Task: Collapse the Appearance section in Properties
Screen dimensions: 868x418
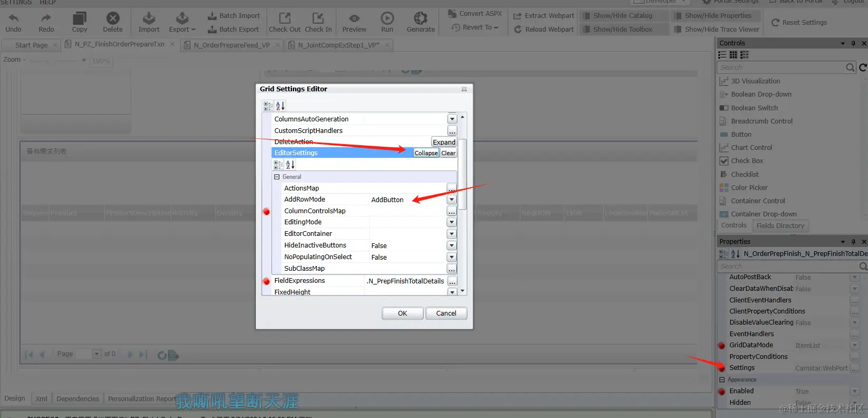Action: [x=722, y=380]
